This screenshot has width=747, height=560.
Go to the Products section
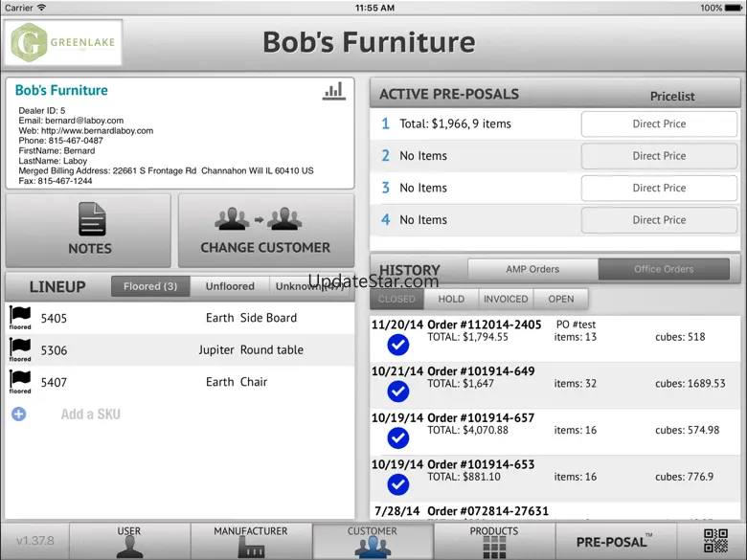[x=494, y=542]
